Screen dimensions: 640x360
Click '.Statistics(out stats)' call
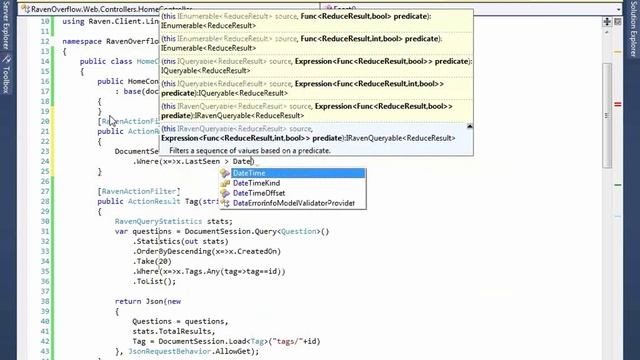click(180, 241)
